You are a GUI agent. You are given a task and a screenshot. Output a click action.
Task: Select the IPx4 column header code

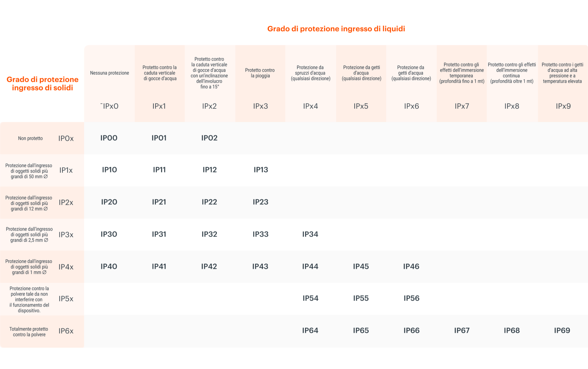[310, 106]
